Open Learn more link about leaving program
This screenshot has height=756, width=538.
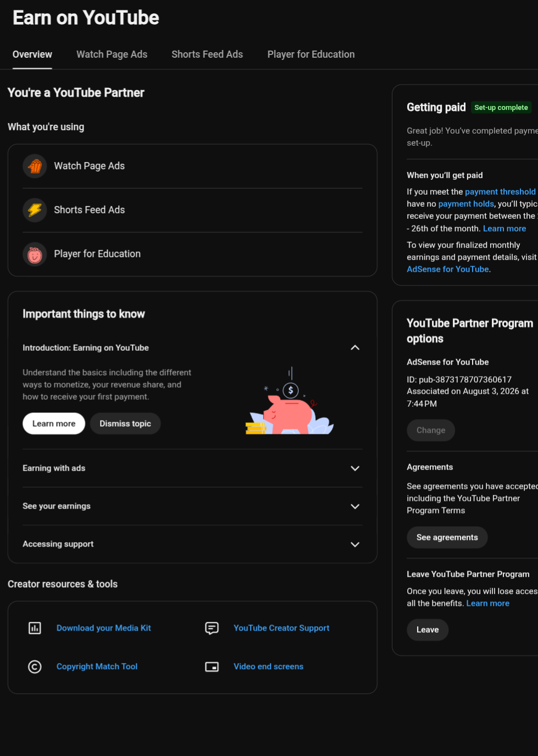(x=488, y=603)
